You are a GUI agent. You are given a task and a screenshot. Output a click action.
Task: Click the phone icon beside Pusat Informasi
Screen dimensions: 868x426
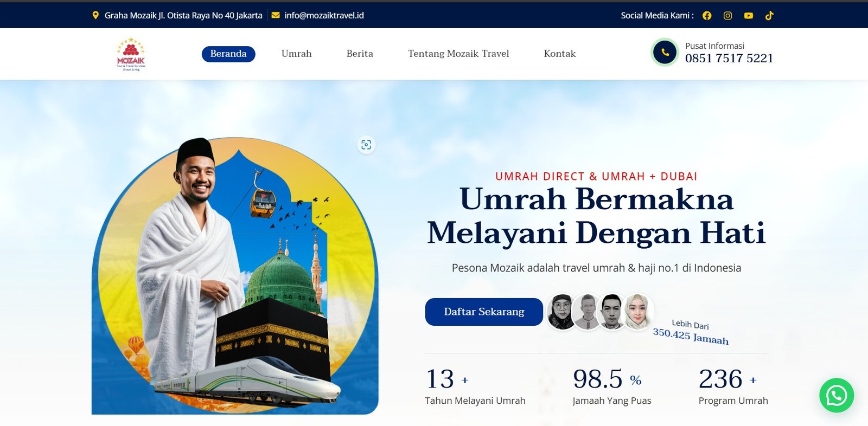coord(665,53)
